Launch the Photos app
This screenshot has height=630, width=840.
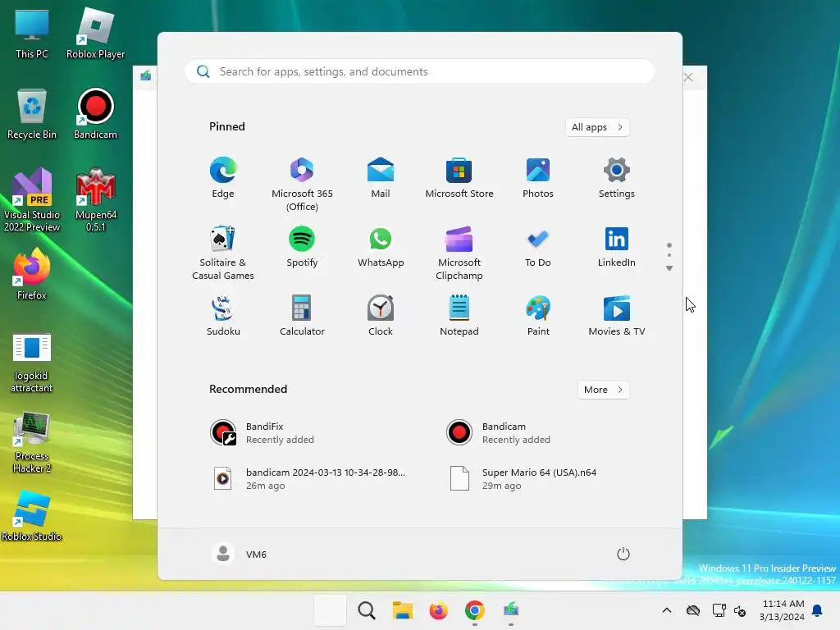[x=538, y=178]
